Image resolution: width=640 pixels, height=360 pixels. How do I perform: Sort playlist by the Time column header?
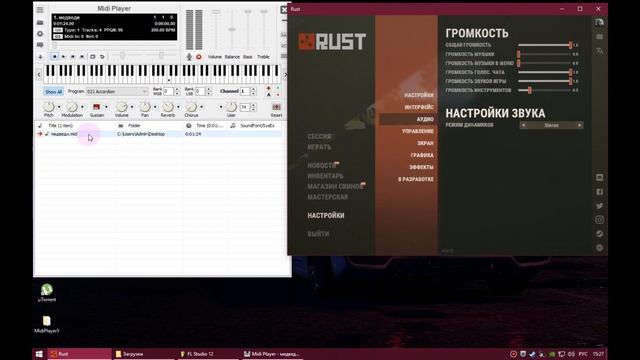tap(209, 126)
